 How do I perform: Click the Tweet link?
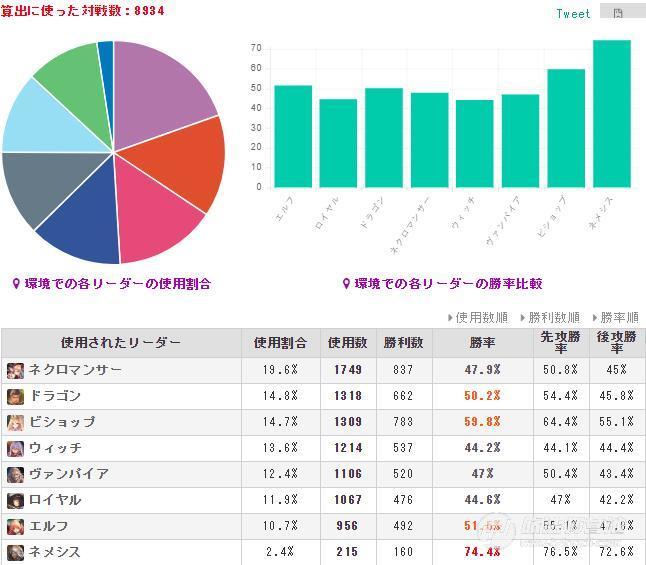pyautogui.click(x=573, y=13)
